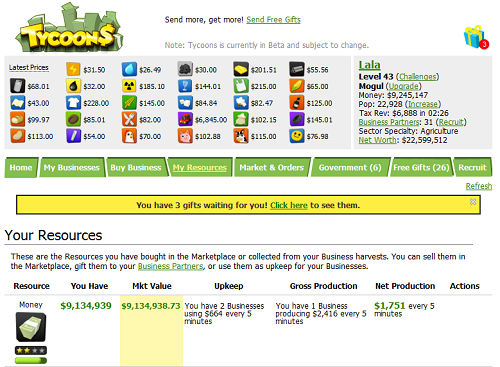Open Business Partners link in resources description

(170, 266)
